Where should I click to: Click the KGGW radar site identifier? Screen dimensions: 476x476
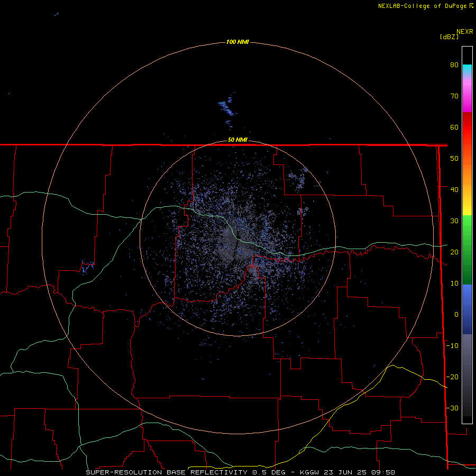pos(309,472)
